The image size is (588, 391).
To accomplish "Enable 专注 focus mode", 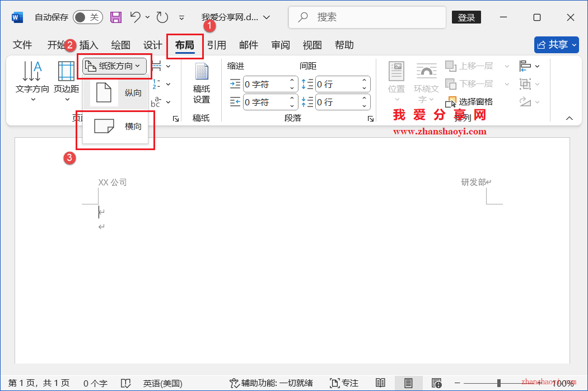I will tap(344, 383).
